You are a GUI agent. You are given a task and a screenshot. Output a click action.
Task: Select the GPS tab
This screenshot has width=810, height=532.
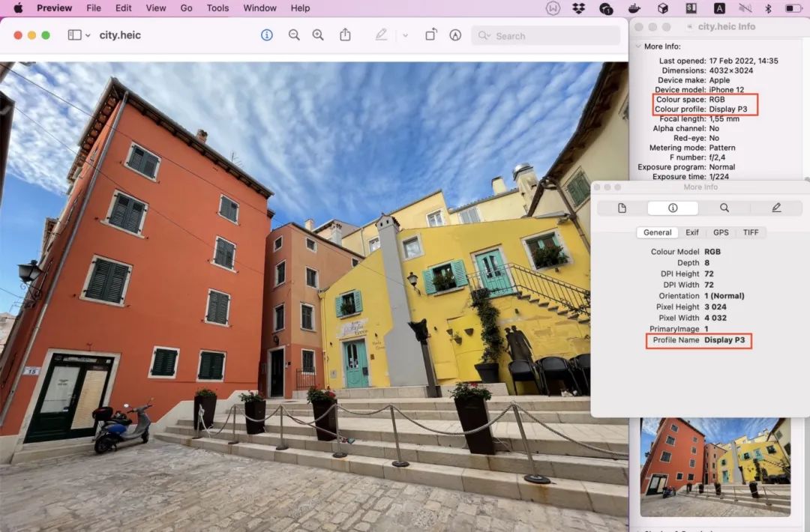[721, 233]
